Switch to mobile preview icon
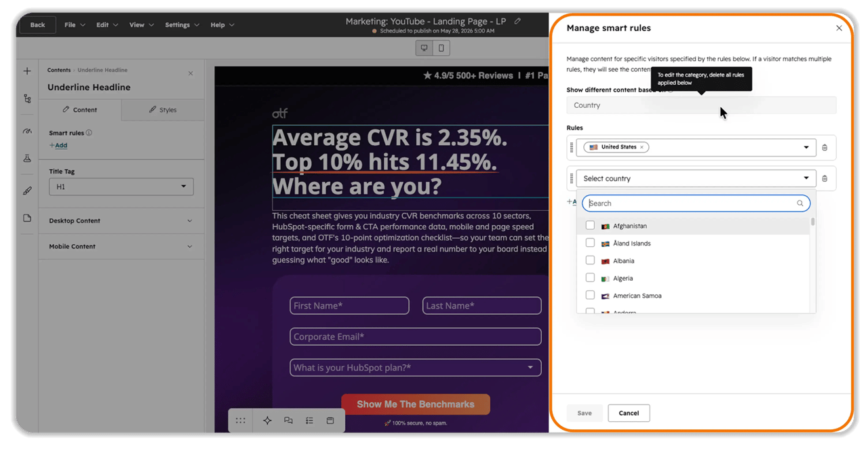Viewport: 868px width, 451px height. [x=441, y=48]
